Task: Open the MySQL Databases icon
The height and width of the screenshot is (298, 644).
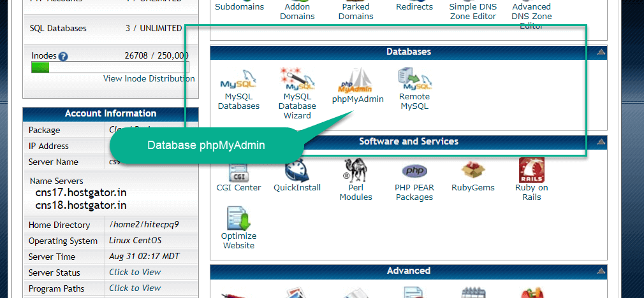Action: 238,80
